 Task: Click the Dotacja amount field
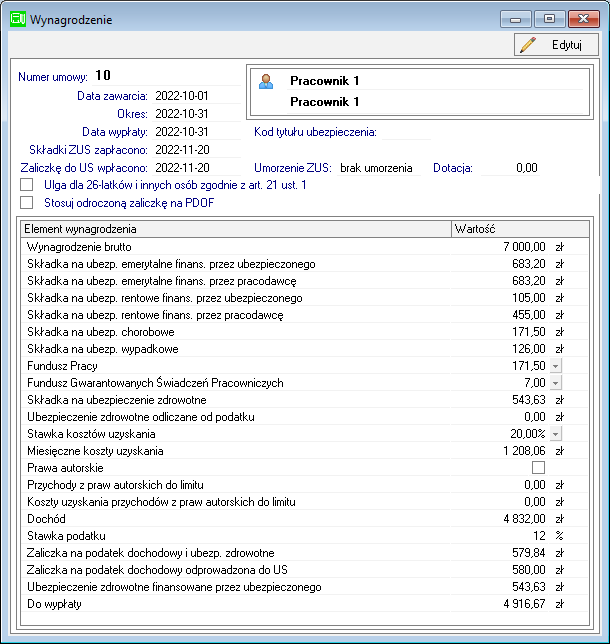(510, 168)
